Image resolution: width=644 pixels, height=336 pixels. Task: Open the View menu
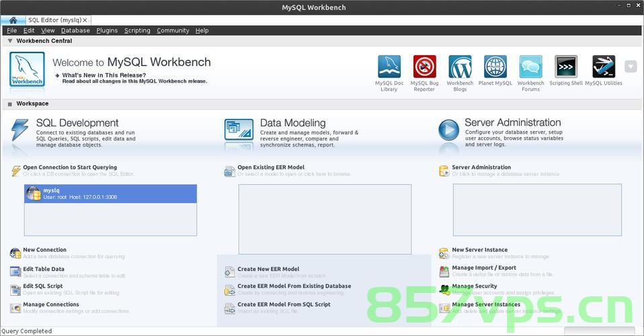click(48, 30)
